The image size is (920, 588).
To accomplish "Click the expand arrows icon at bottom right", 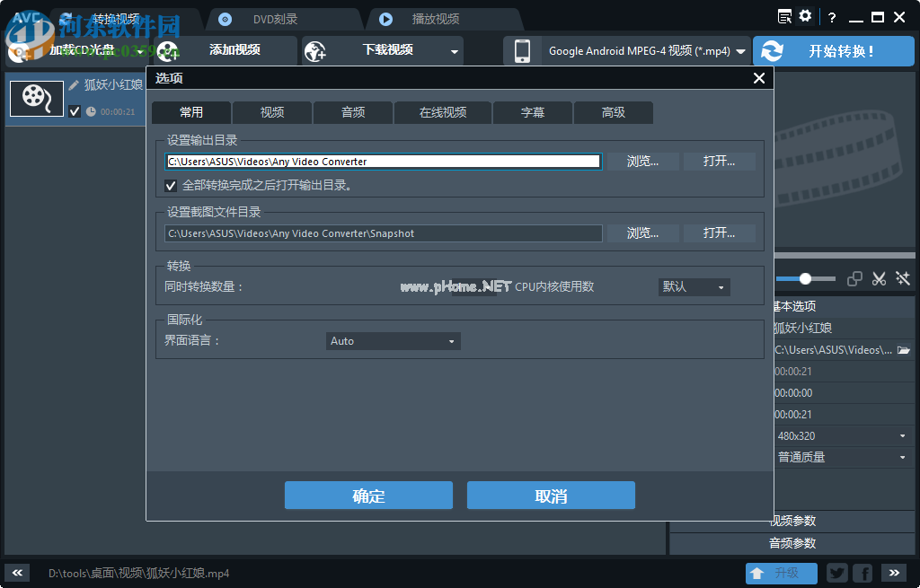I will pyautogui.click(x=892, y=573).
